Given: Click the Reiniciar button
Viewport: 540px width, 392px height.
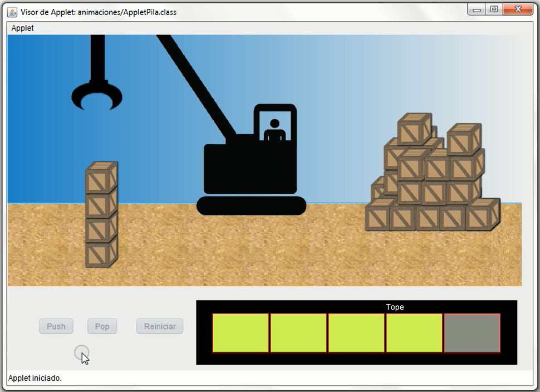Looking at the screenshot, I should (160, 326).
